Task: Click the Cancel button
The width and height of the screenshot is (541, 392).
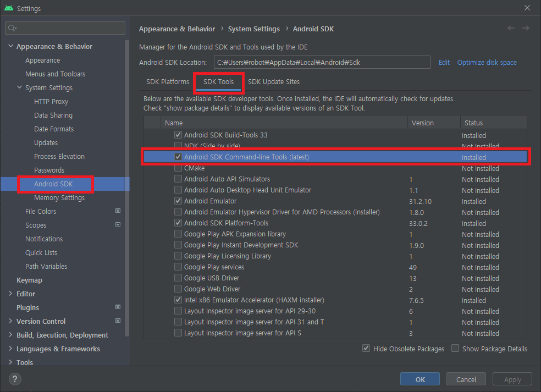Action: click(466, 379)
